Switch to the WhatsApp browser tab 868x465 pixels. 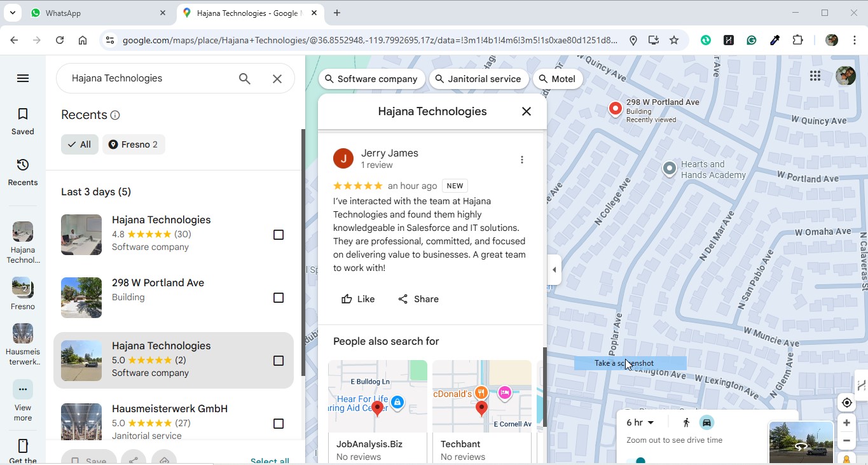pyautogui.click(x=95, y=13)
